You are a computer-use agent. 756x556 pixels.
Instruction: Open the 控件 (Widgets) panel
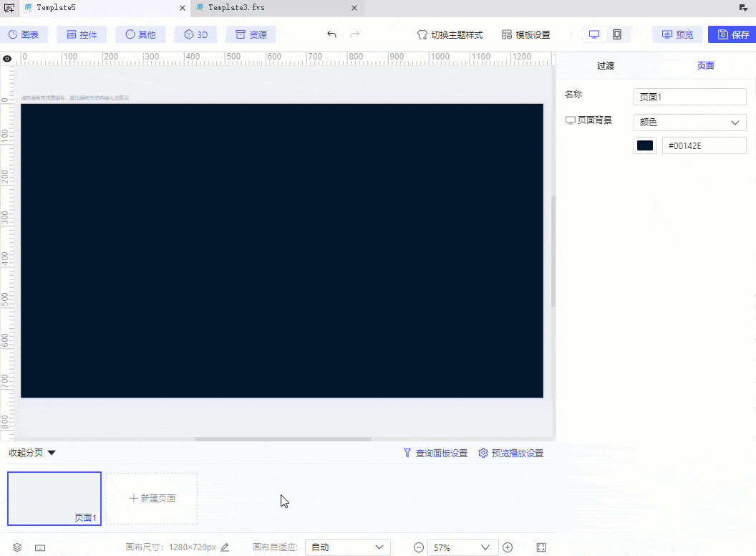coord(81,34)
